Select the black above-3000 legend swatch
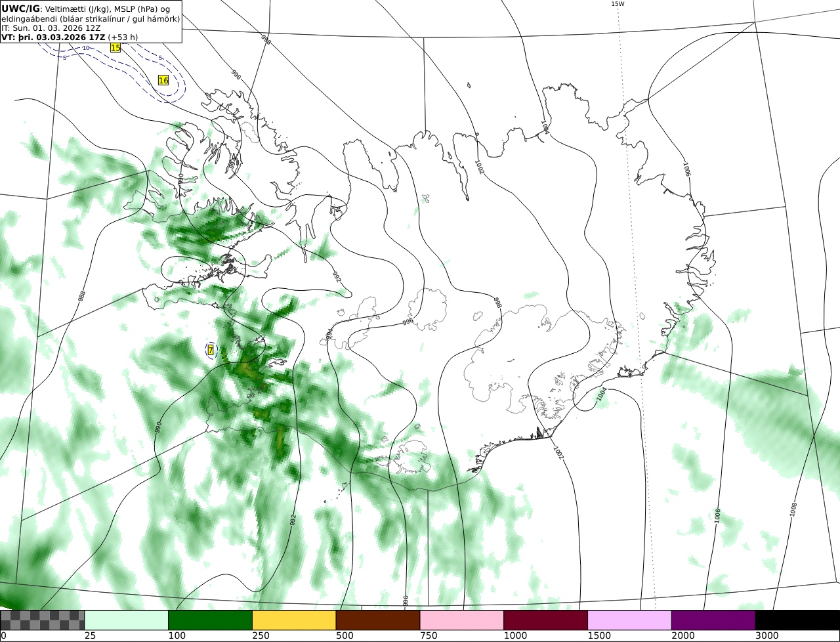The height and width of the screenshot is (642, 840). [797, 620]
